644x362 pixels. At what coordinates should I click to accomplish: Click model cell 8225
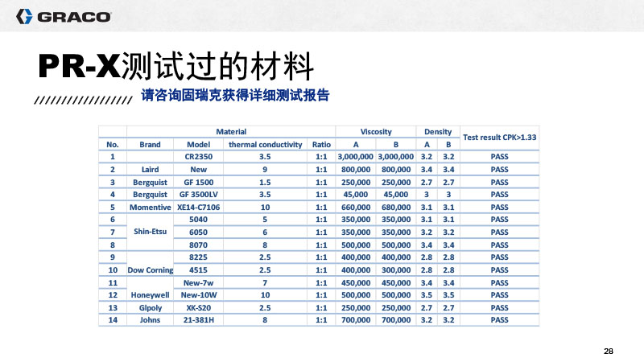tap(198, 257)
